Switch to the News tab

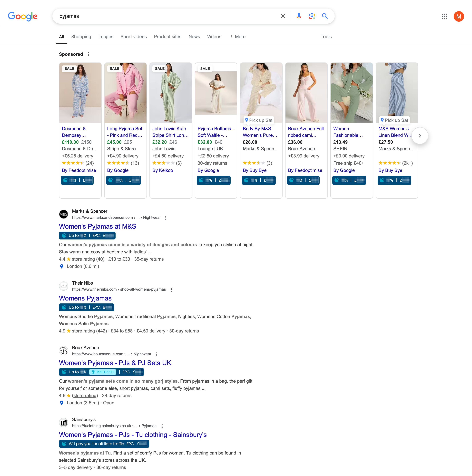tap(194, 37)
